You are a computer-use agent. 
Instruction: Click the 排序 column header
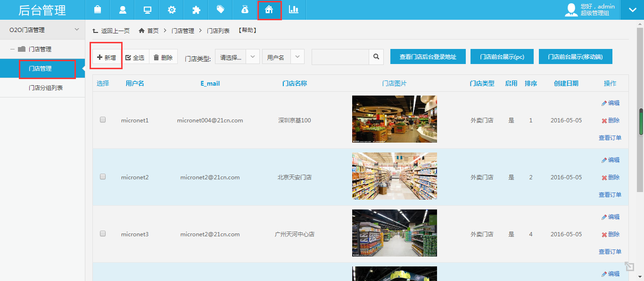click(x=531, y=83)
